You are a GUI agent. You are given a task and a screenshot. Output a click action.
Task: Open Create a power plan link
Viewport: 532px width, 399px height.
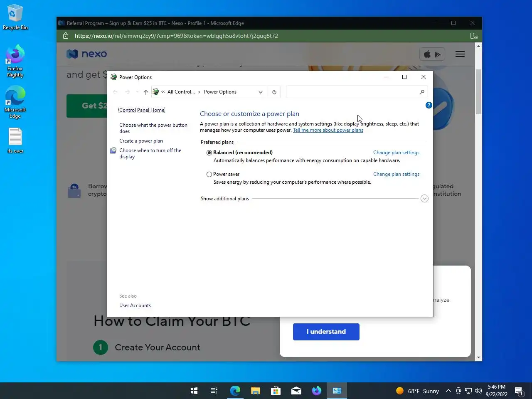tap(141, 141)
